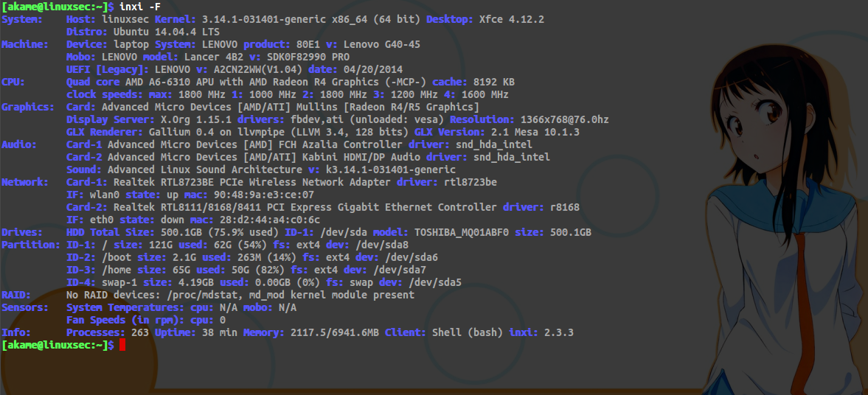The width and height of the screenshot is (868, 395).
Task: Click swap device '/dev/sda5'
Action: [436, 283]
